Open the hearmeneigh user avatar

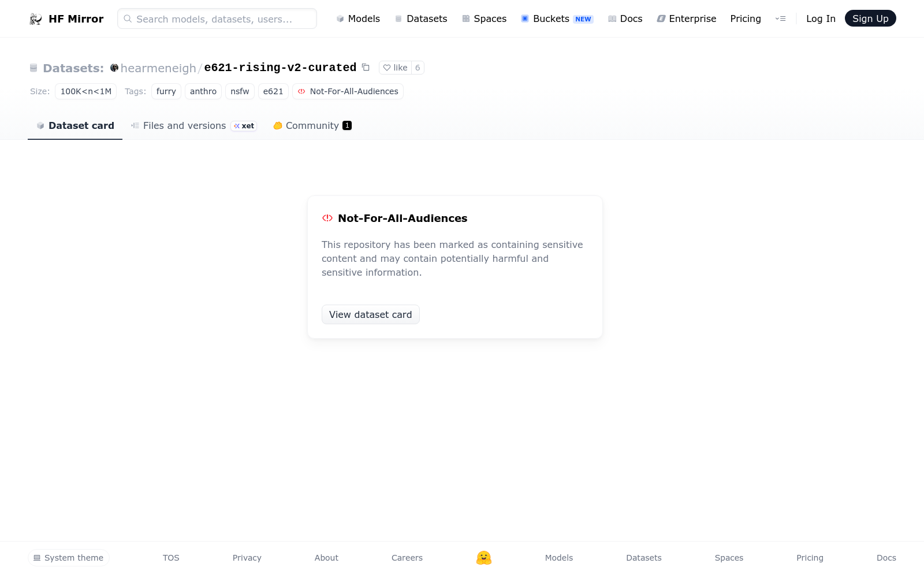click(114, 68)
